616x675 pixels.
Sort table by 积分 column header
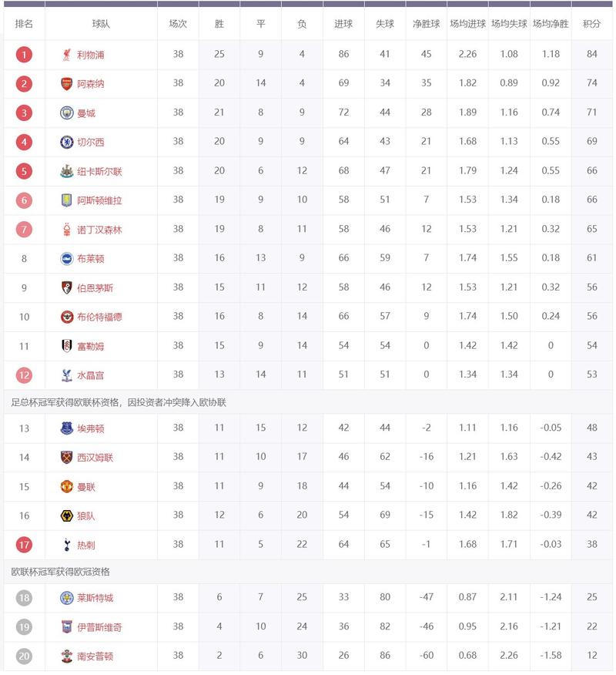tap(591, 24)
